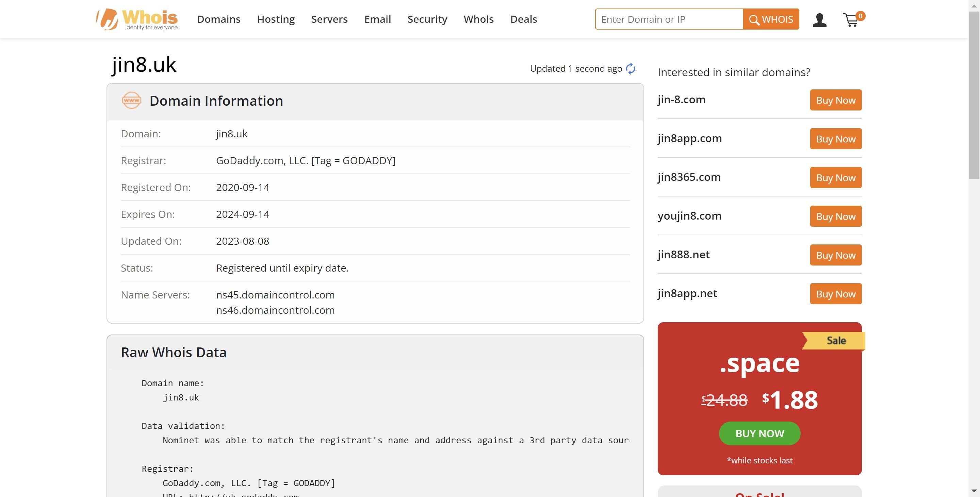This screenshot has width=980, height=497.
Task: Click 'Interested in similar domains?' heading
Action: coord(734,72)
